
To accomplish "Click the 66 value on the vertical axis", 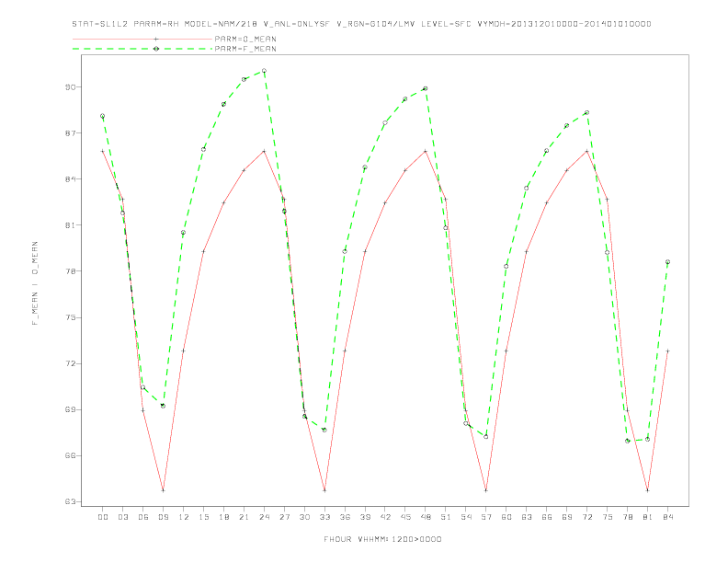I will pos(71,455).
